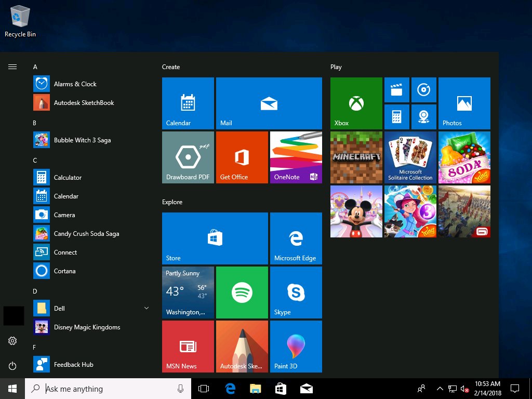
Task: Launch Autodesk SketchBook from app list
Action: pyautogui.click(x=91, y=102)
